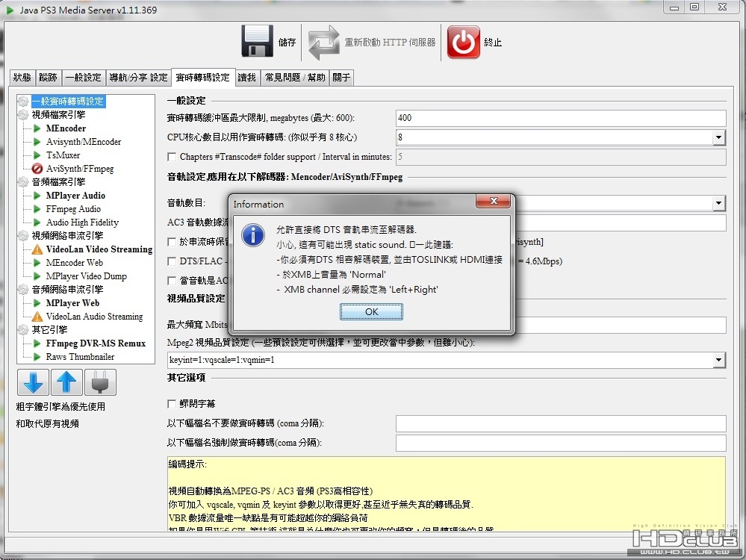Click the transcode buffer size field showing 400

tap(561, 118)
